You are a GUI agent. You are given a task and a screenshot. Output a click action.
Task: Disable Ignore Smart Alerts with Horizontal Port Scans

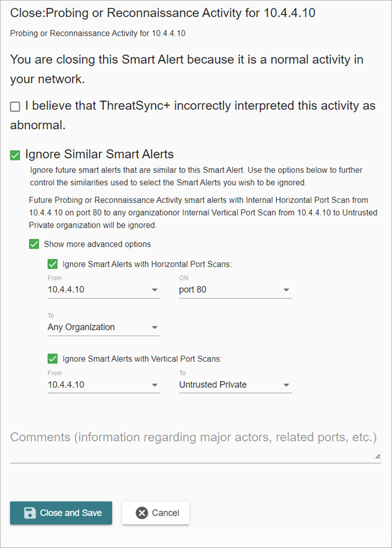(52, 264)
